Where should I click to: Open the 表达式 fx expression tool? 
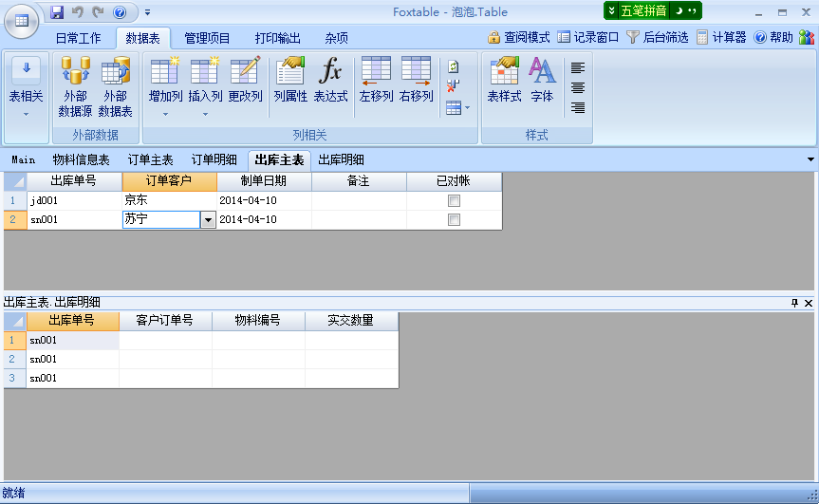pyautogui.click(x=330, y=80)
